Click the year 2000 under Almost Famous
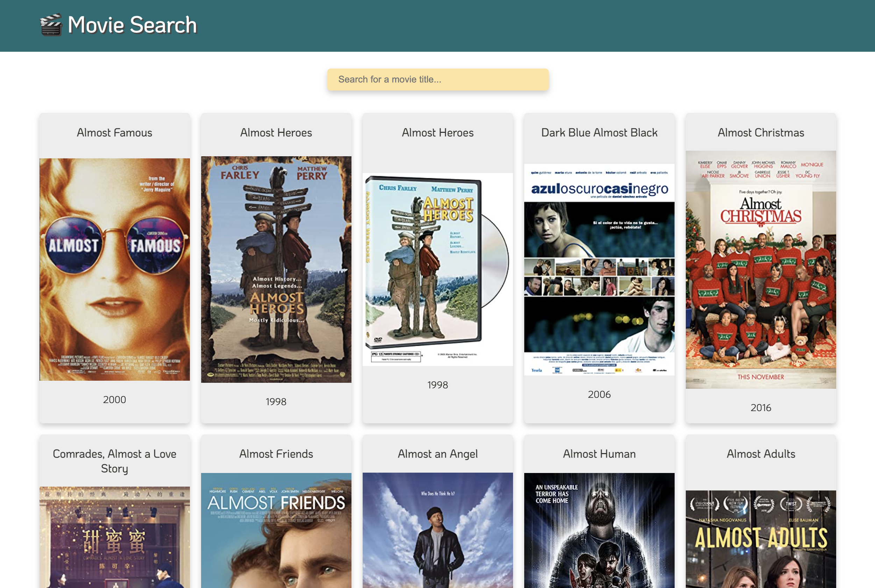This screenshot has height=588, width=875. point(115,400)
